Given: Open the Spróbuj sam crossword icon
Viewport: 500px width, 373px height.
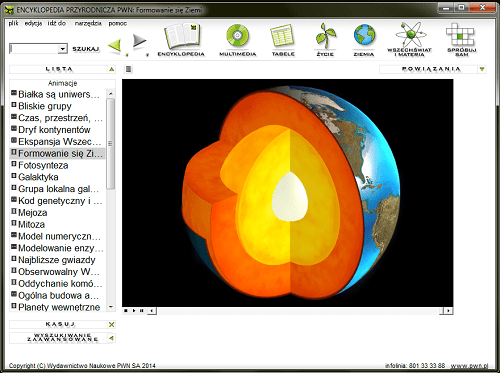Looking at the screenshot, I should (460, 34).
